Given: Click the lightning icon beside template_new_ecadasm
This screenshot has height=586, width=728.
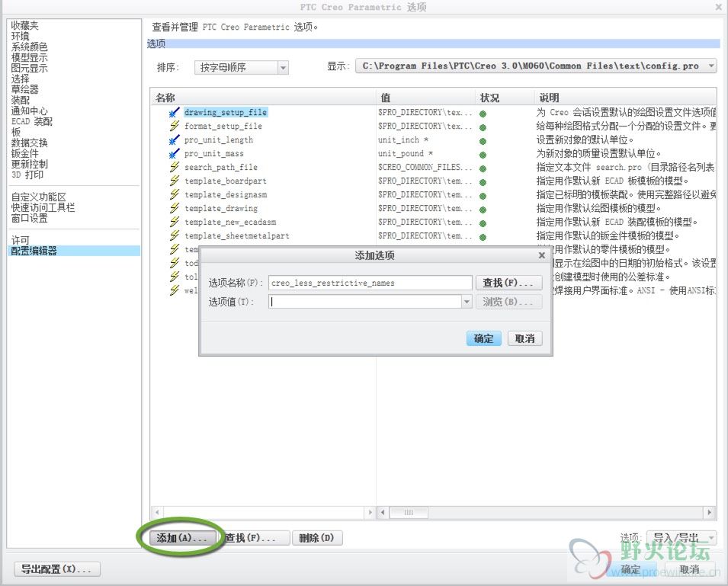Looking at the screenshot, I should pos(174,222).
